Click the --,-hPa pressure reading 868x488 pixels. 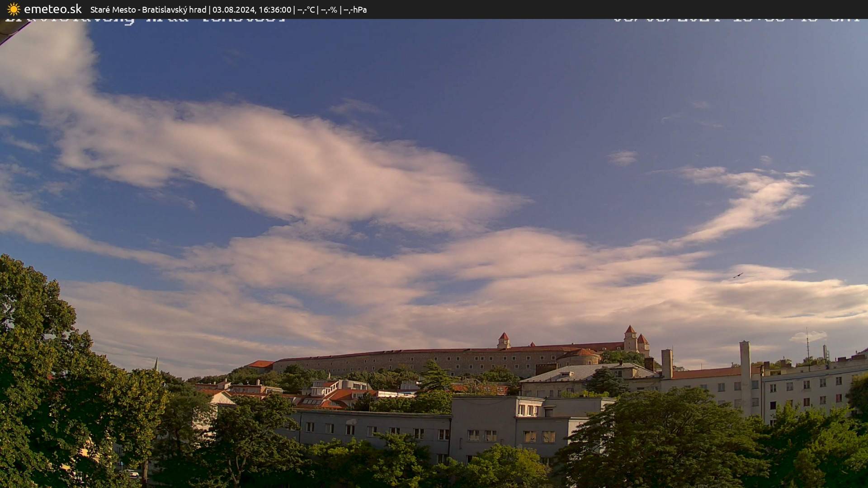[355, 9]
